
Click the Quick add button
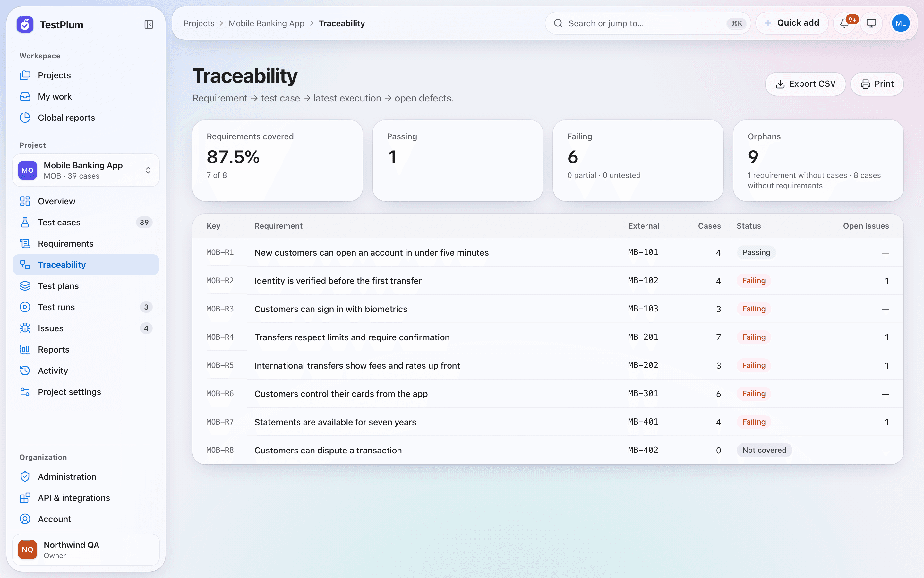(x=792, y=23)
